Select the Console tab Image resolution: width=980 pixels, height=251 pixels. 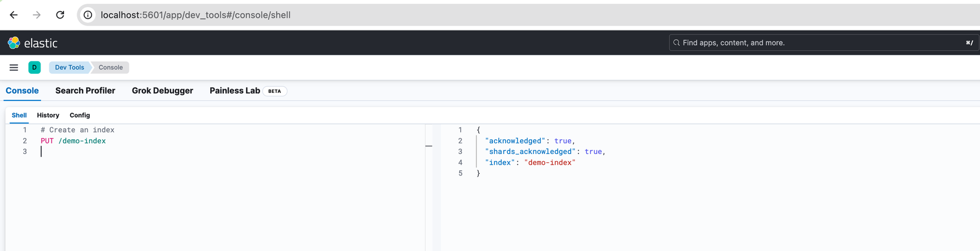click(22, 91)
